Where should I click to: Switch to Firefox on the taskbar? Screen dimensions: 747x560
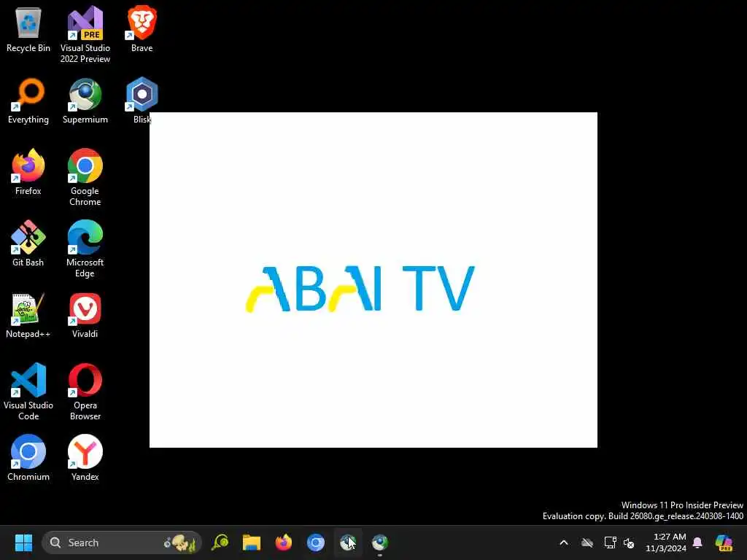point(284,542)
